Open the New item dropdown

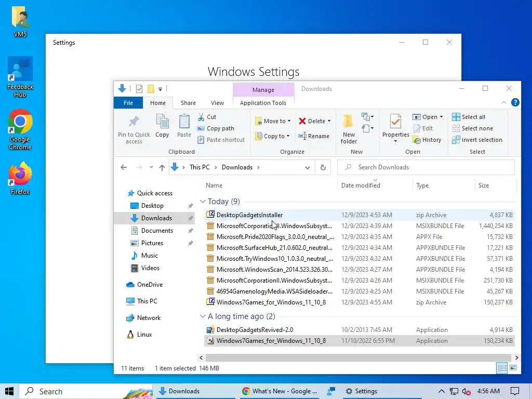[367, 117]
